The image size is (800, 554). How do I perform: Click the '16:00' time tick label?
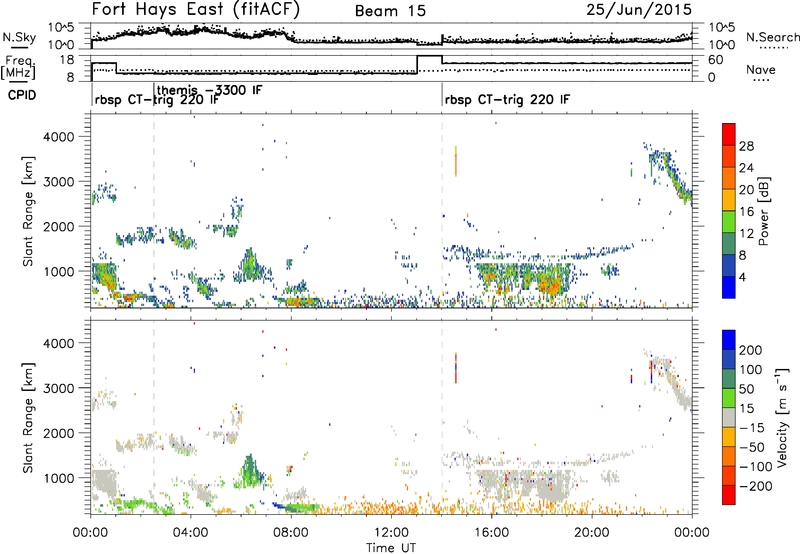point(491,533)
